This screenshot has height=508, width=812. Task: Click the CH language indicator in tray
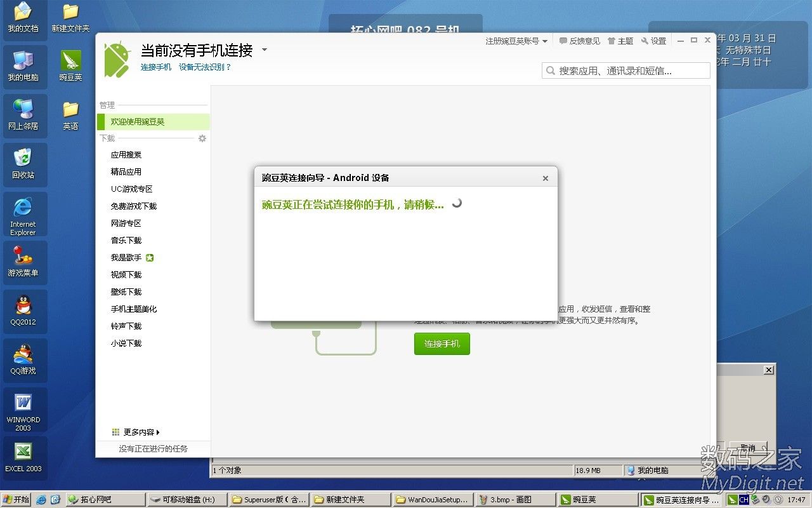coord(743,500)
